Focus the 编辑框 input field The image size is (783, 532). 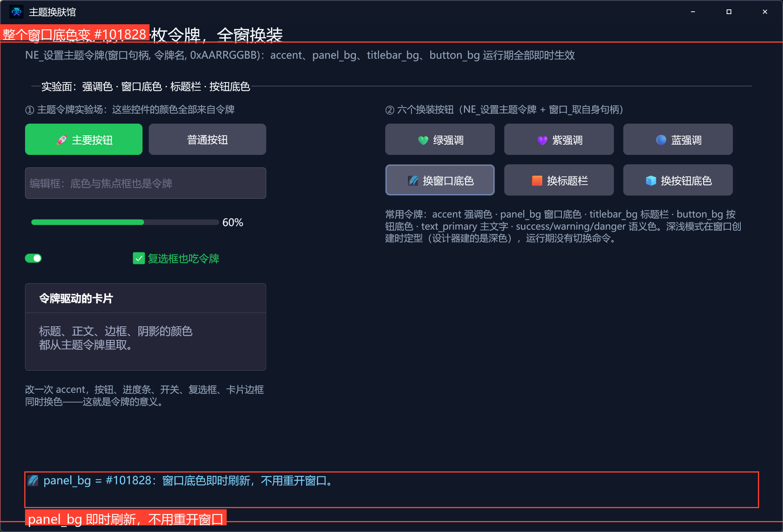pyautogui.click(x=146, y=183)
